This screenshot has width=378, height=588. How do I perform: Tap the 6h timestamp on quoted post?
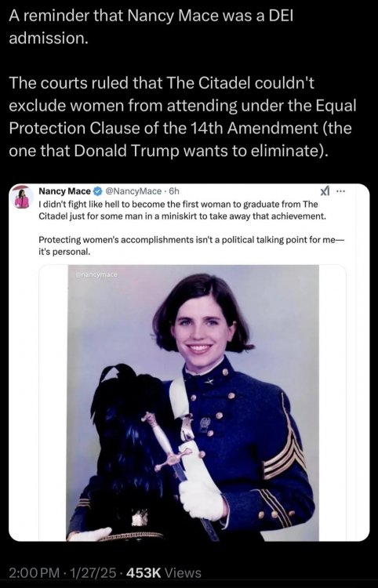click(174, 191)
